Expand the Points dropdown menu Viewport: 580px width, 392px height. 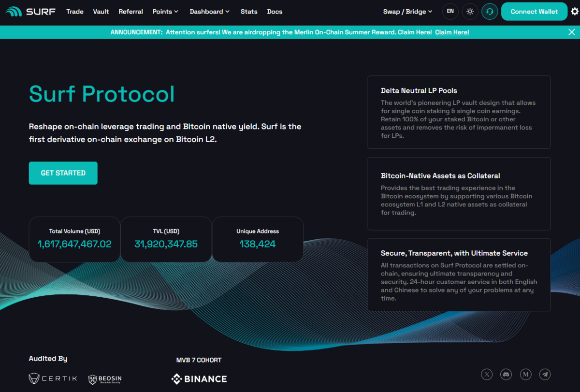click(165, 12)
